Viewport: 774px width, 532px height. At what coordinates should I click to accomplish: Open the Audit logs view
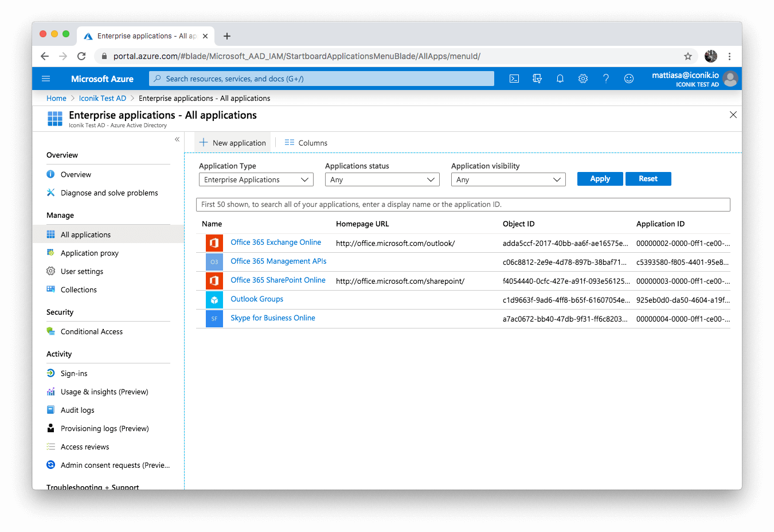coord(76,409)
